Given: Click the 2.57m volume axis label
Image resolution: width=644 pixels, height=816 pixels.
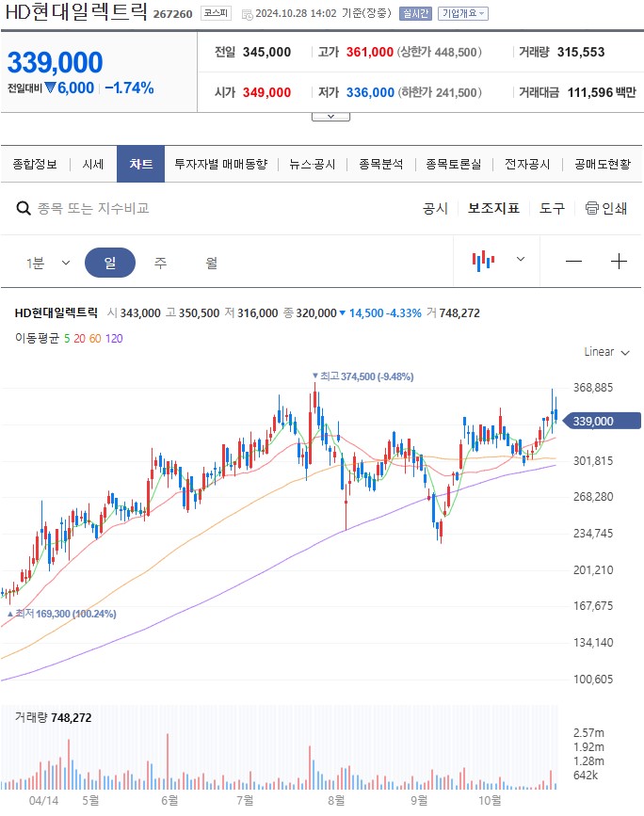Looking at the screenshot, I should coord(588,733).
